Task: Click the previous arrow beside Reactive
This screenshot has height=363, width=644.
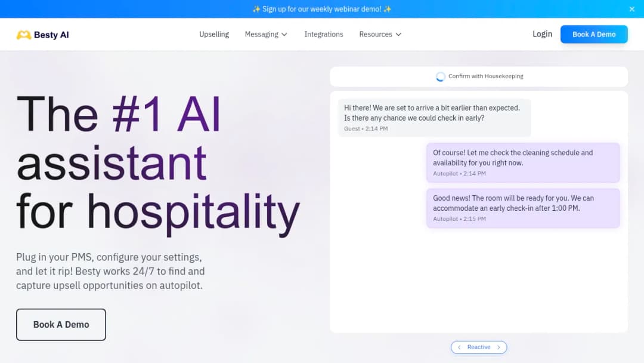Action: click(x=459, y=347)
